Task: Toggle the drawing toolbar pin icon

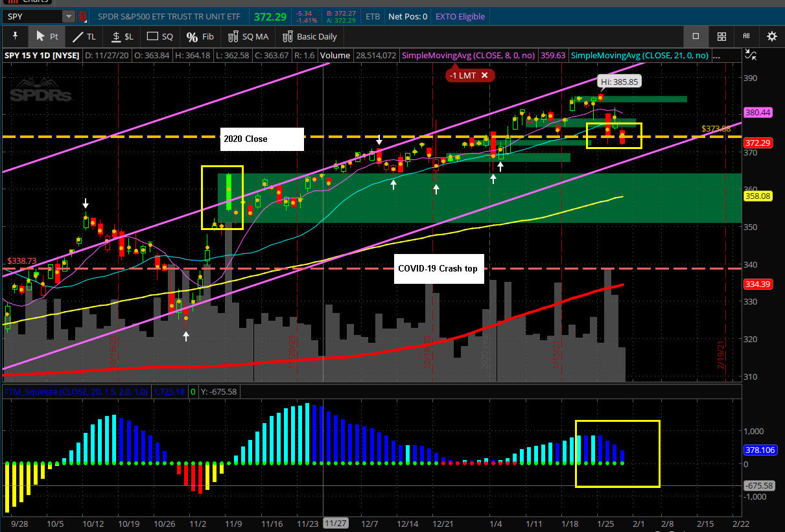Action: click(x=16, y=36)
